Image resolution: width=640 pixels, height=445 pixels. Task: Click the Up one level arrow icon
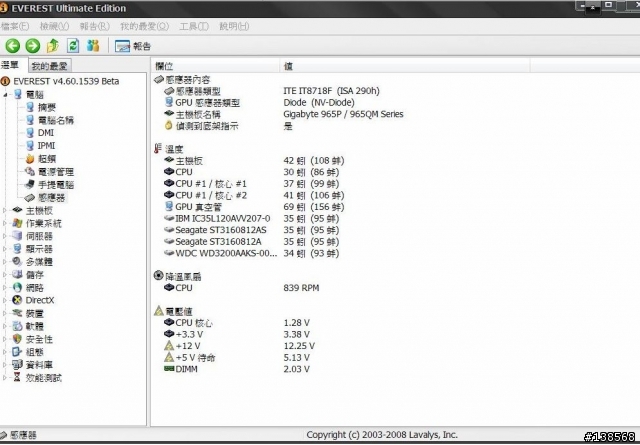53,46
